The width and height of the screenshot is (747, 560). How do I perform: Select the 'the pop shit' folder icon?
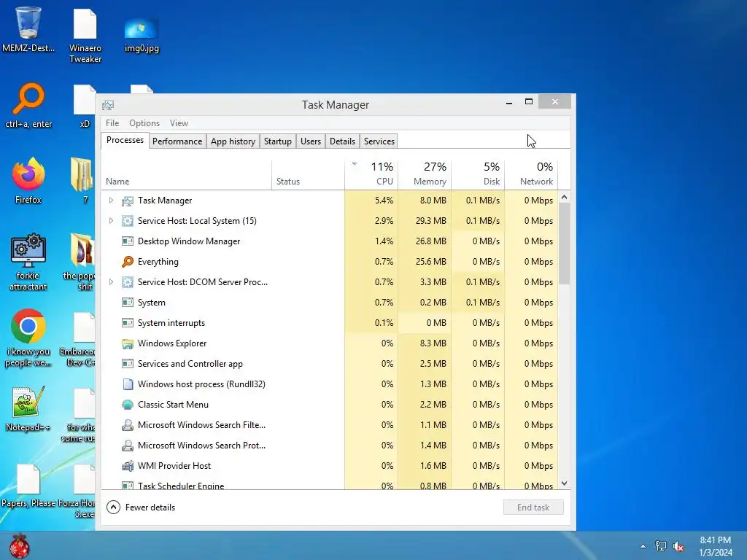tap(82, 251)
